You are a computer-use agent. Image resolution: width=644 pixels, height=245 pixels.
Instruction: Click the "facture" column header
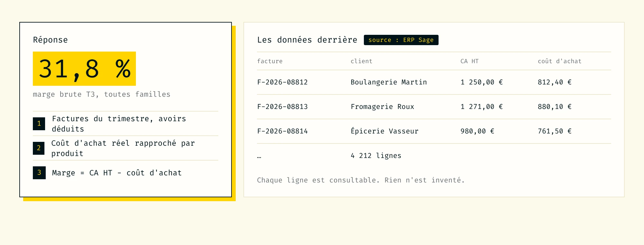270,61
